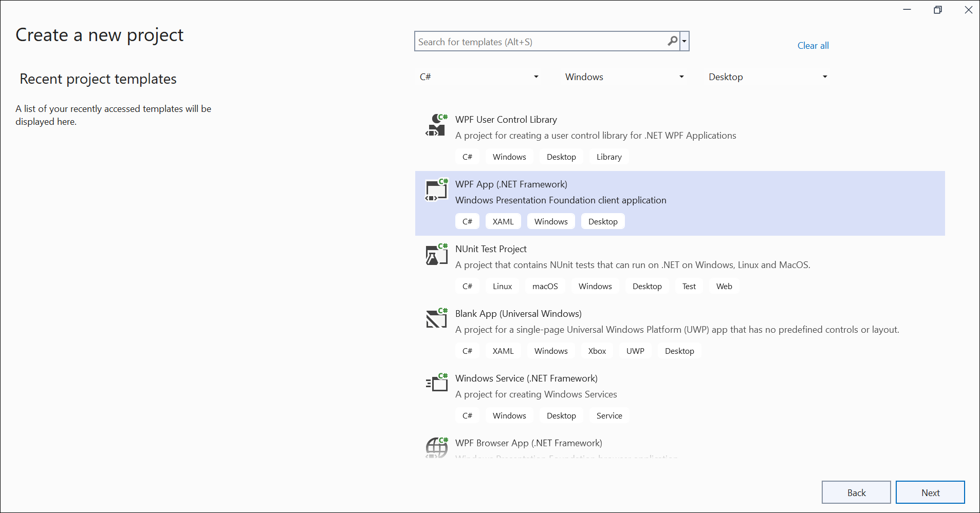Click the NUnit tests description text
This screenshot has height=513, width=980.
pyautogui.click(x=633, y=265)
